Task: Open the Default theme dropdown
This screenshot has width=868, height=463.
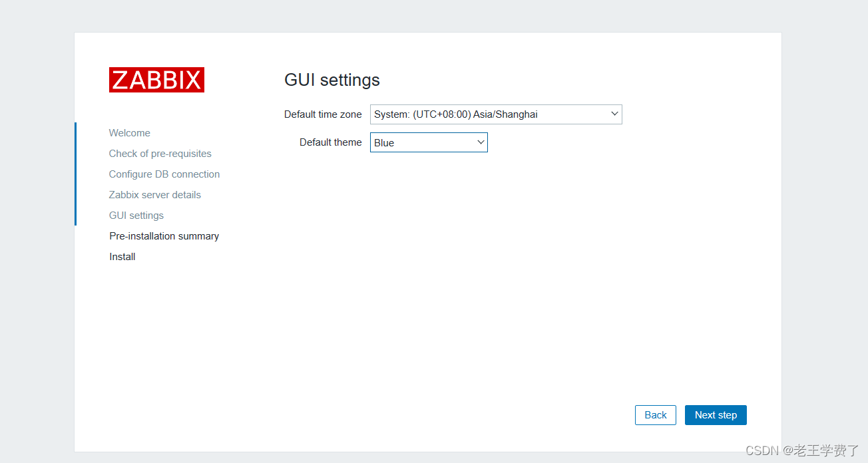Action: tap(429, 142)
